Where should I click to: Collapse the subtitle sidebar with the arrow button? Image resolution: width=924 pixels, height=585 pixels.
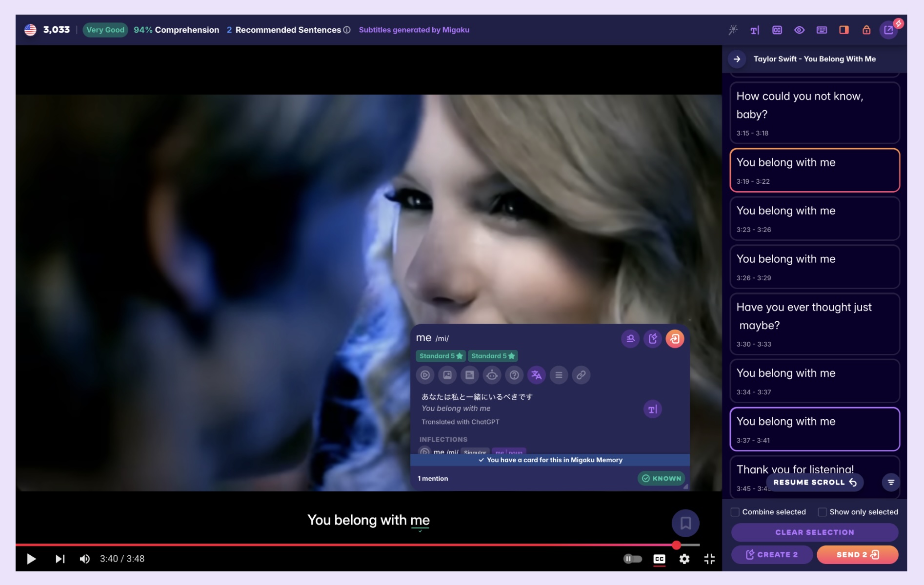tap(737, 59)
